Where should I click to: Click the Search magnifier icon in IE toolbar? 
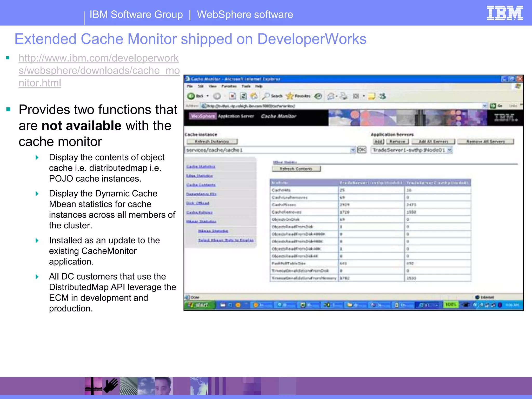pos(266,96)
